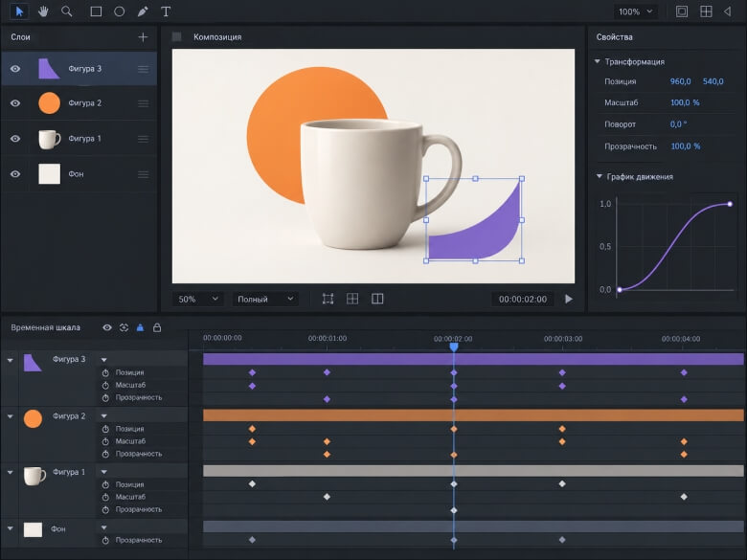Select the Rectangle shape tool
The width and height of the screenshot is (747, 560).
tap(96, 11)
